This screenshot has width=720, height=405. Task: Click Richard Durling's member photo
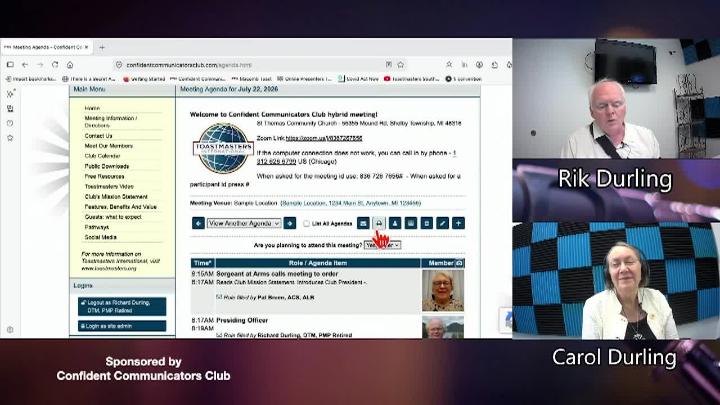coord(443,327)
